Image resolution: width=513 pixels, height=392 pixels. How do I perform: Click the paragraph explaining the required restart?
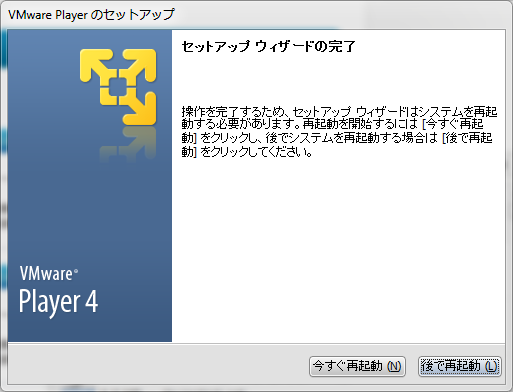pos(339,132)
